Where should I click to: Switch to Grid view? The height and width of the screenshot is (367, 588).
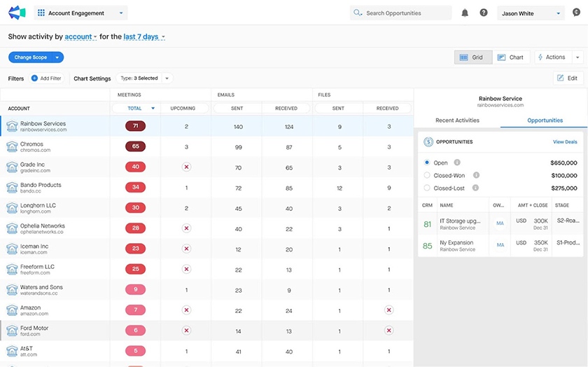(x=473, y=57)
